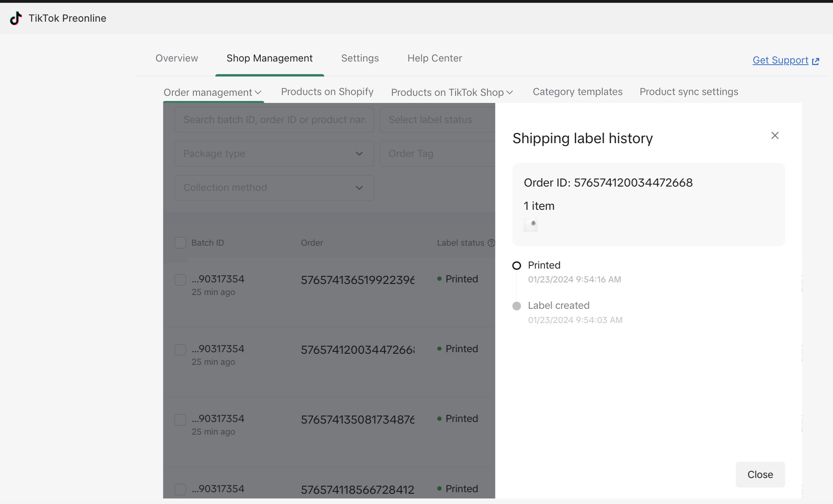Open the Settings tab
833x504 pixels.
[360, 58]
